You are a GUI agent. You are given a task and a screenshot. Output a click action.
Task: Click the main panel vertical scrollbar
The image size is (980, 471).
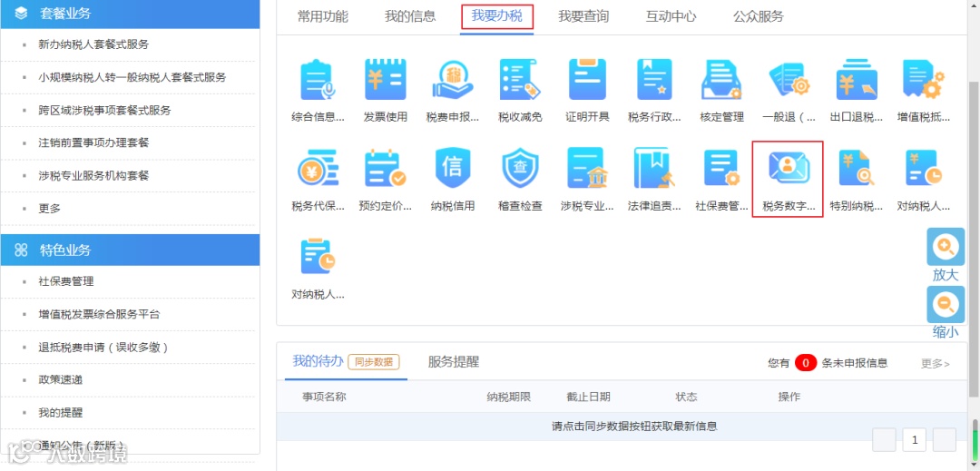pos(973,239)
